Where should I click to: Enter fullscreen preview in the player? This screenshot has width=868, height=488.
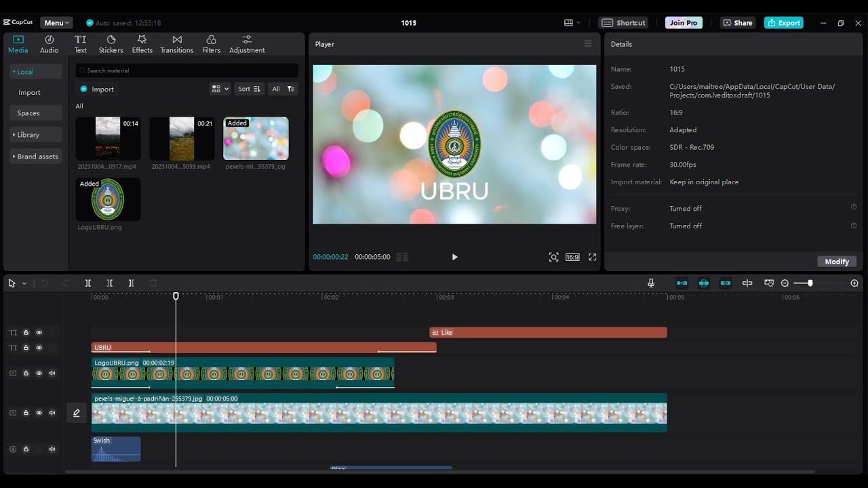pos(592,258)
